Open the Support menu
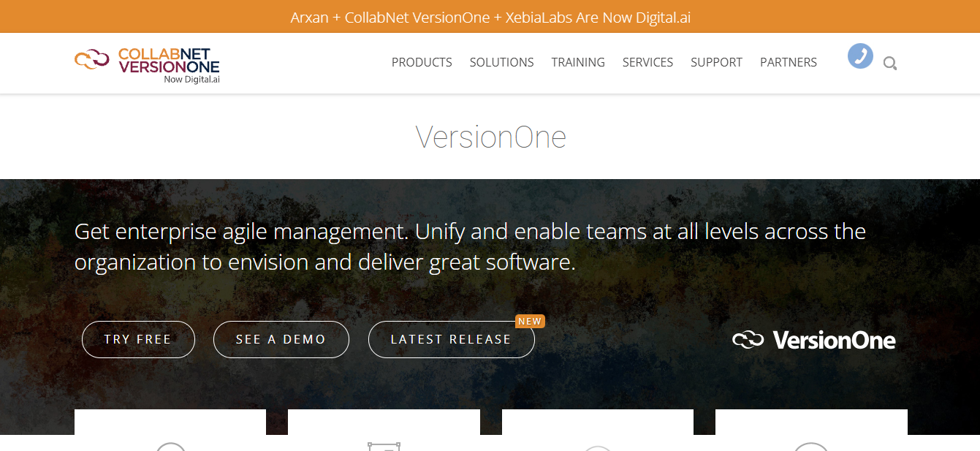 [716, 62]
